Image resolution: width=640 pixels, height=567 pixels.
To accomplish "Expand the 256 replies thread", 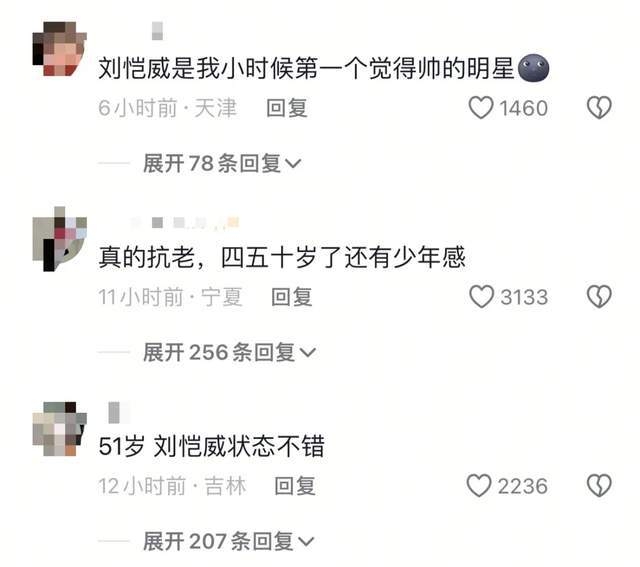I will pos(229,352).
